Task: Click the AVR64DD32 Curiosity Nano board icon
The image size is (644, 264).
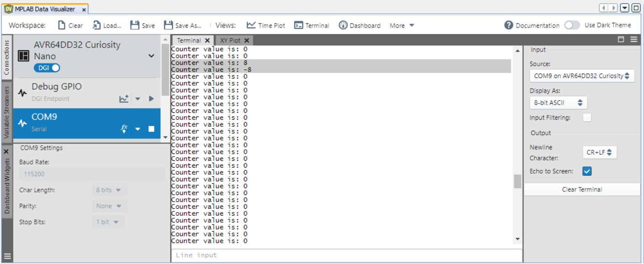Action: click(x=24, y=56)
